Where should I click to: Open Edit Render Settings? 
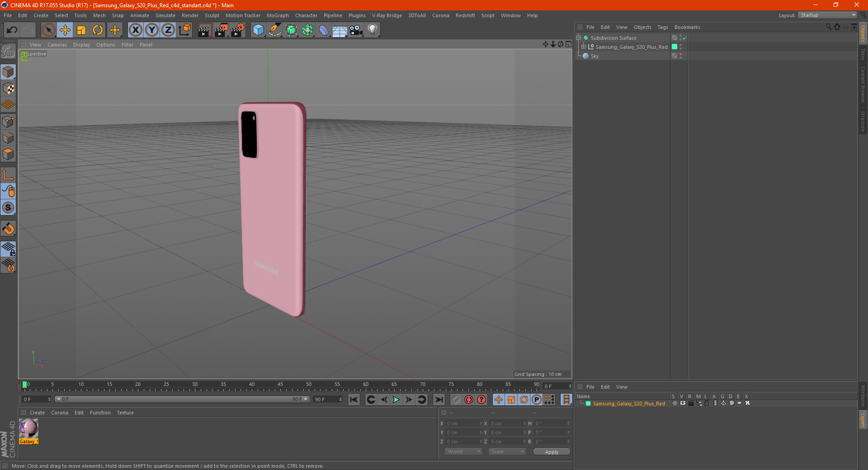(238, 30)
